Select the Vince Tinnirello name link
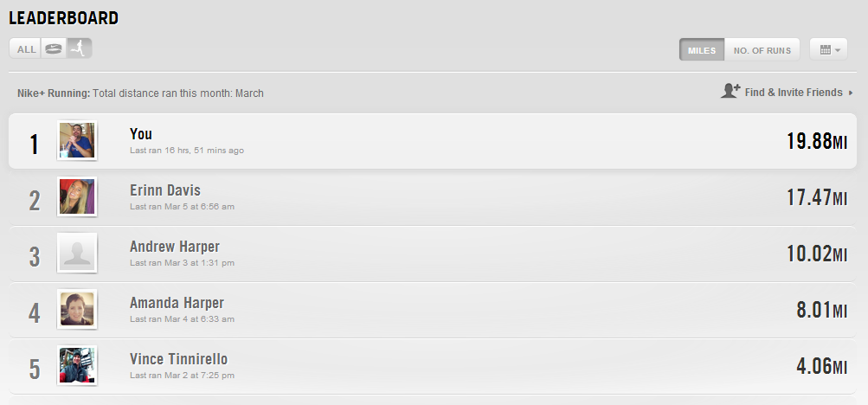 (x=179, y=359)
